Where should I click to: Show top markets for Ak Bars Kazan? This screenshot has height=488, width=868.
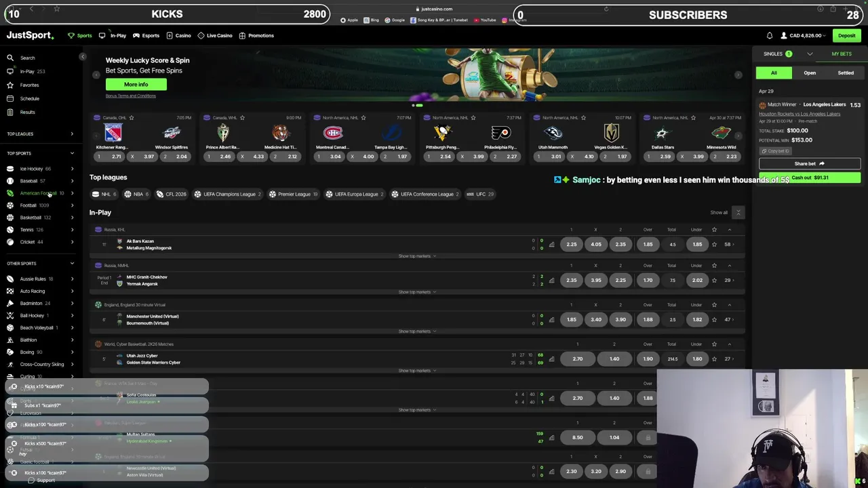[417, 256]
